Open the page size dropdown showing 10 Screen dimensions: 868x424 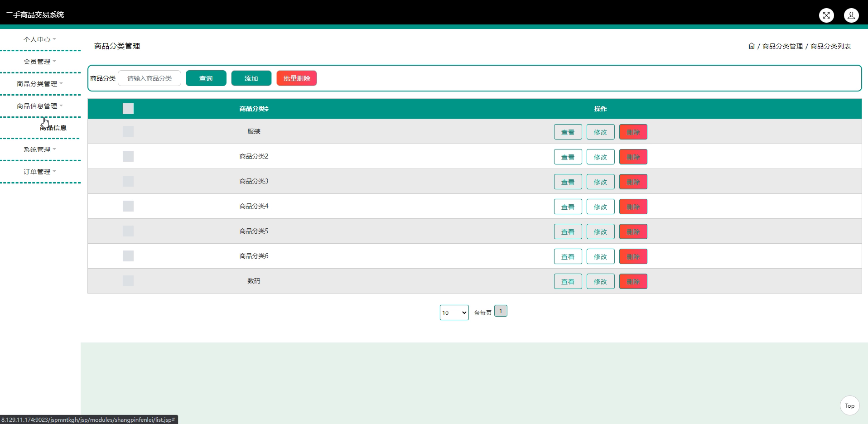[x=454, y=313]
